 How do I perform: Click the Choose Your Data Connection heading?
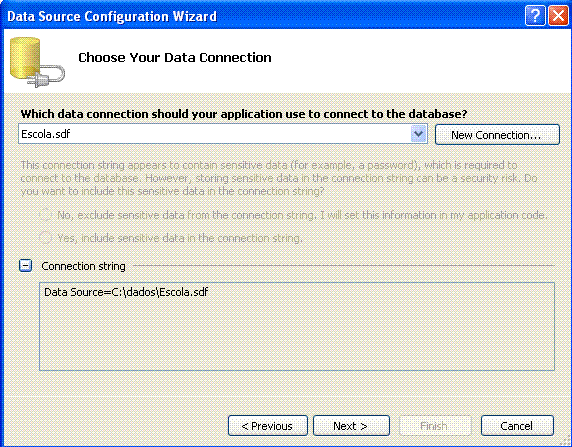tap(175, 58)
